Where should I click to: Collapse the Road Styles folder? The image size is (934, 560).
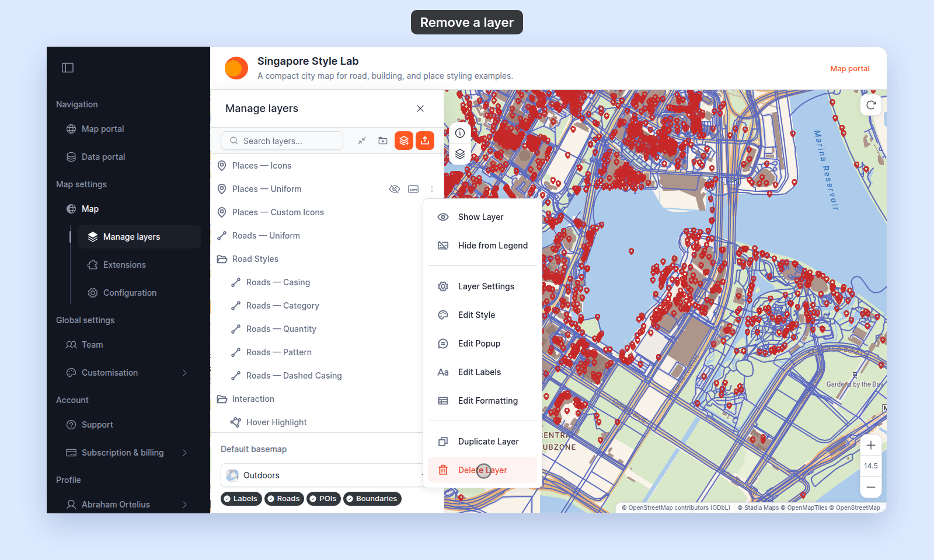(x=222, y=259)
